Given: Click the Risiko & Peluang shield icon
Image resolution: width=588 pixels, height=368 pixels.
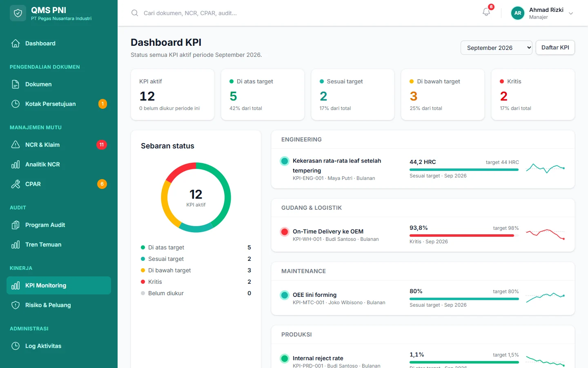Looking at the screenshot, I should (16, 305).
